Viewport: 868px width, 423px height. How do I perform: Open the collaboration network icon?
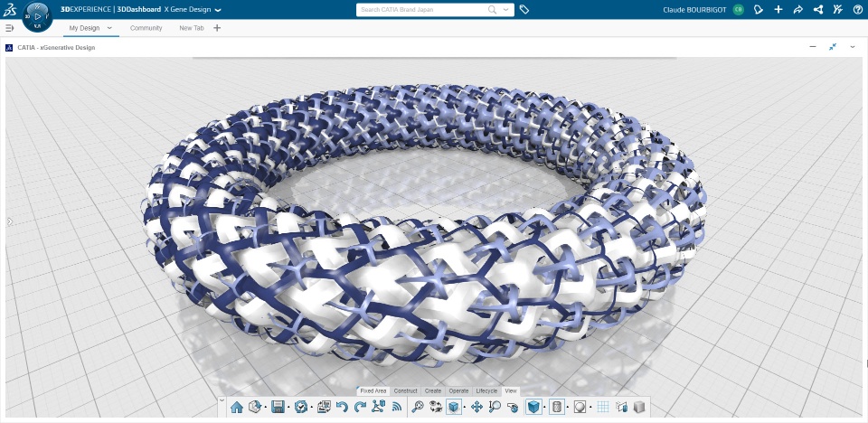(x=817, y=10)
